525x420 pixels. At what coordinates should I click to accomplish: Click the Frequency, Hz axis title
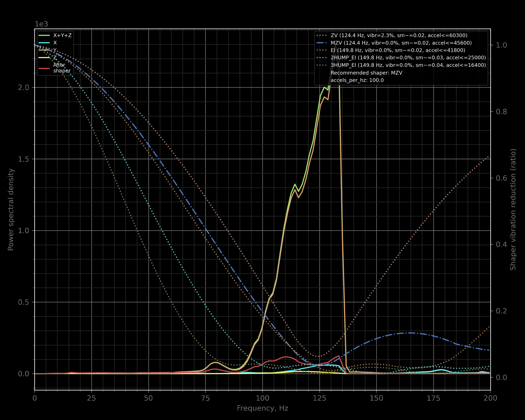point(262,408)
